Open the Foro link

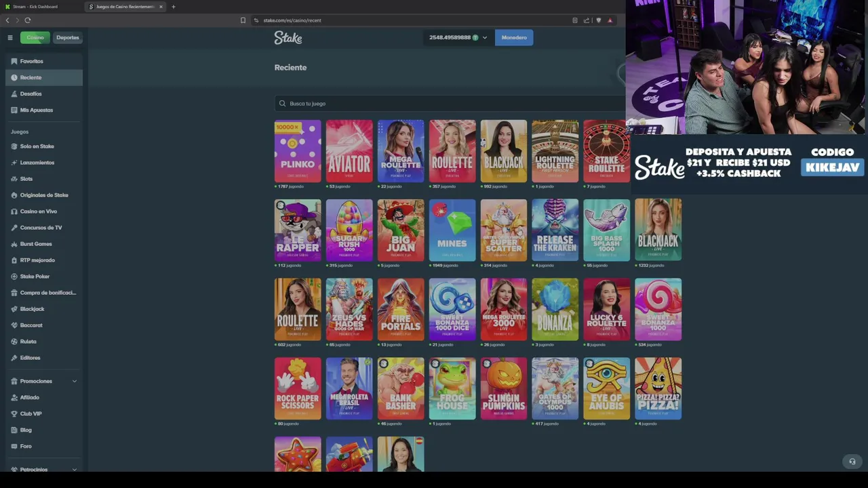point(44,446)
